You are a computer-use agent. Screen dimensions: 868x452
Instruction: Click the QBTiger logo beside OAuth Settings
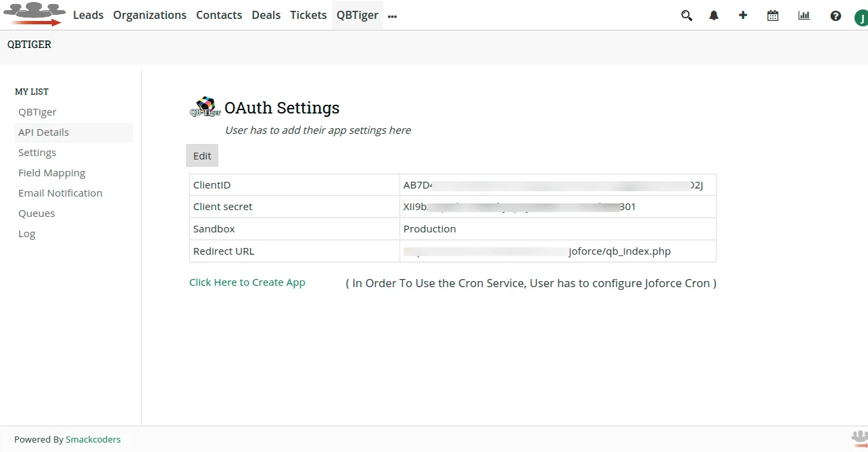click(x=205, y=106)
